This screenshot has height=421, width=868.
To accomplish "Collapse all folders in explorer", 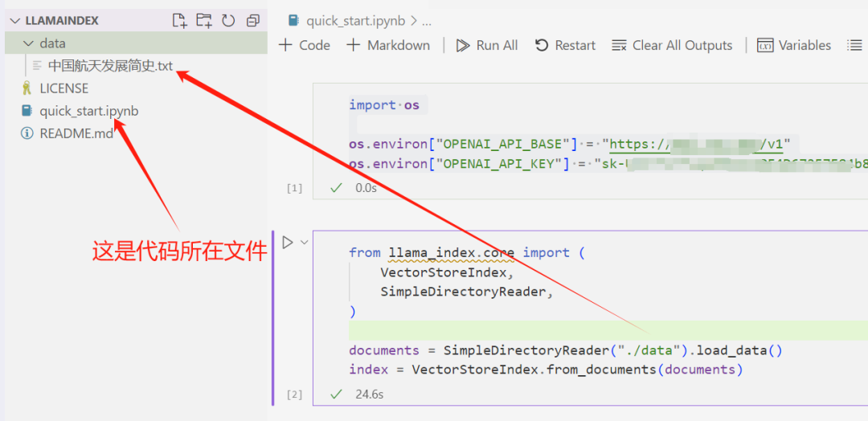I will pyautogui.click(x=253, y=21).
